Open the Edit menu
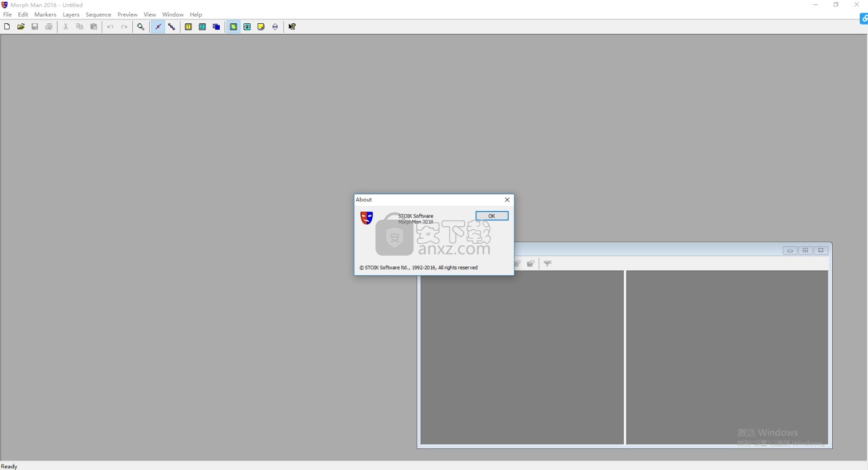Image resolution: width=868 pixels, height=470 pixels. (23, 15)
